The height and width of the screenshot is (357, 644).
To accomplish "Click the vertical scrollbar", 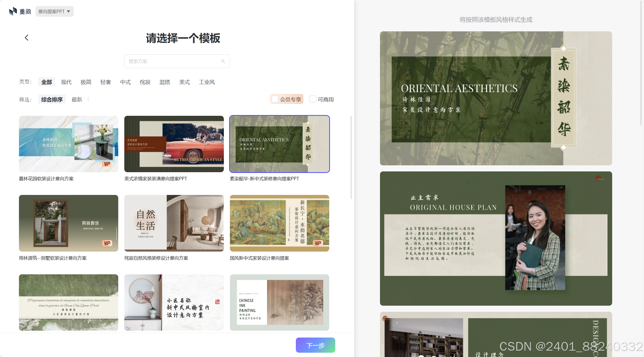I will coord(351,157).
